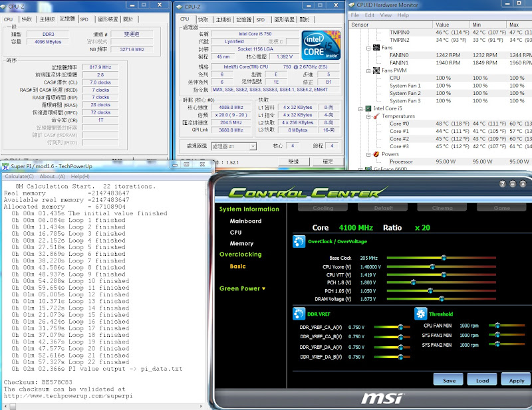Open the Edit menu in Hardware Monitor
The height and width of the screenshot is (410, 532).
[x=370, y=15]
